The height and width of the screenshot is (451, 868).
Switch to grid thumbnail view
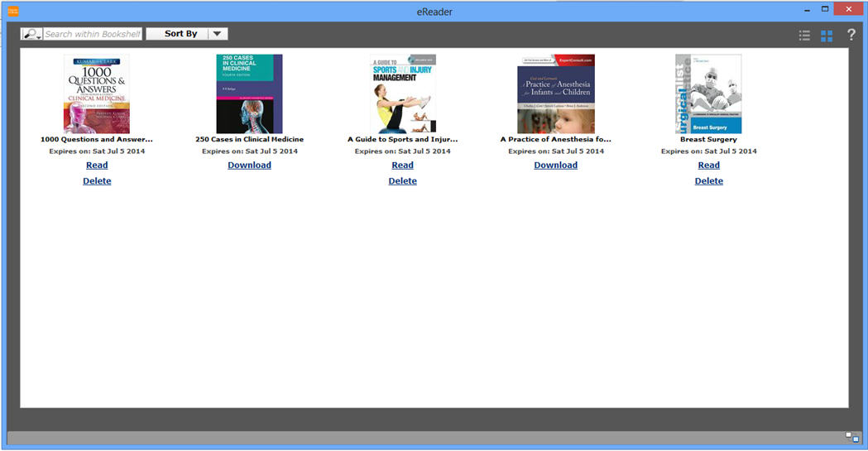point(827,36)
